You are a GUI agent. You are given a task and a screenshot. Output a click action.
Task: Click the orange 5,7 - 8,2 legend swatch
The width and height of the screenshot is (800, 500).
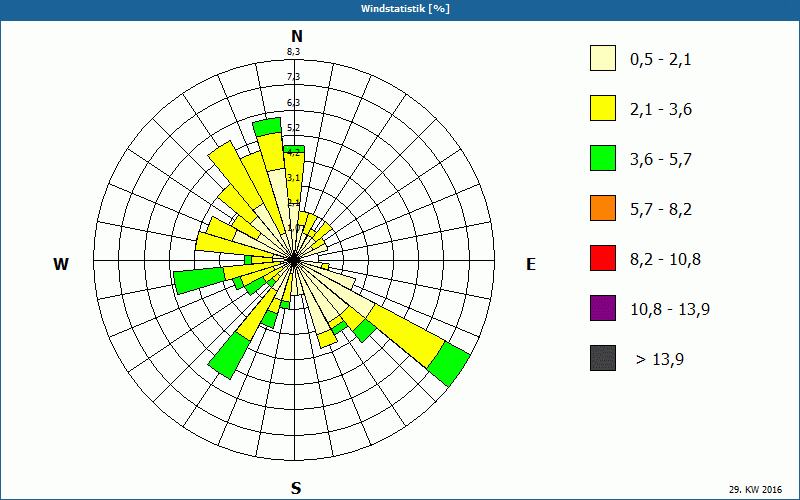[603, 208]
